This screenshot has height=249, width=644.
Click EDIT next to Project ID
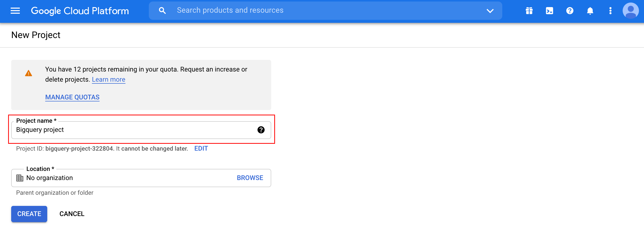[x=201, y=149]
